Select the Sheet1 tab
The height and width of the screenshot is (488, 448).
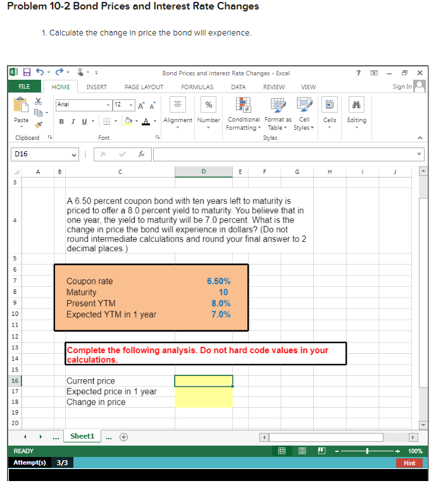82,436
